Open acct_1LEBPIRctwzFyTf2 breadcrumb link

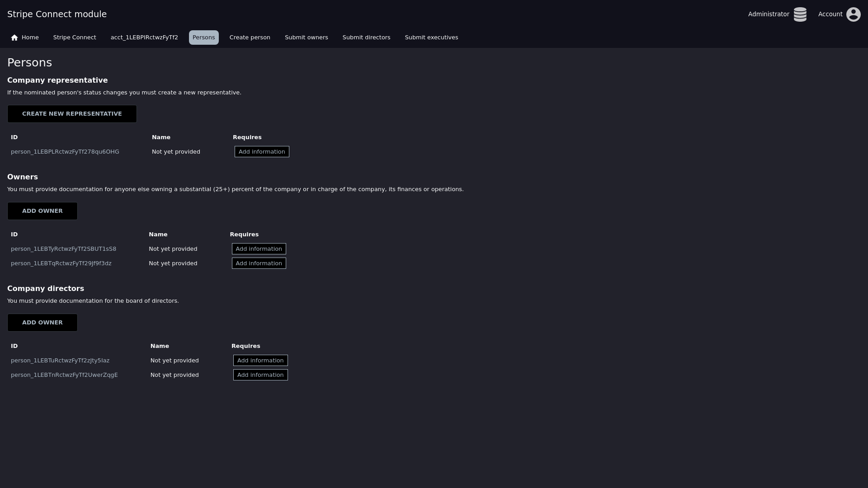coord(144,38)
